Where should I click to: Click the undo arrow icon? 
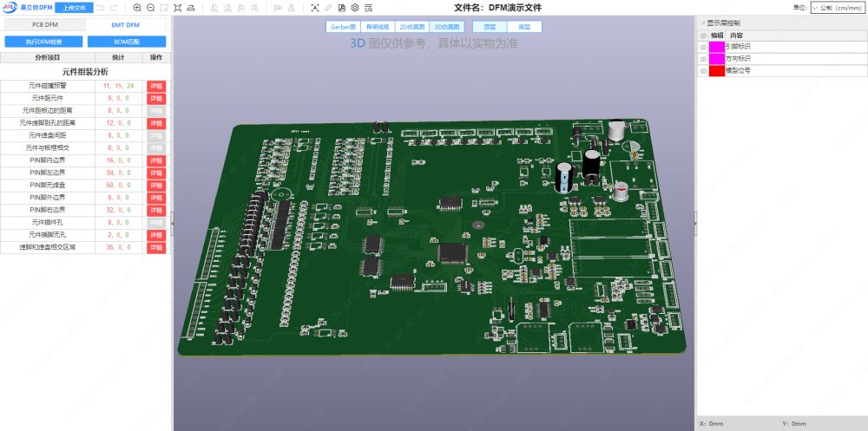[101, 8]
